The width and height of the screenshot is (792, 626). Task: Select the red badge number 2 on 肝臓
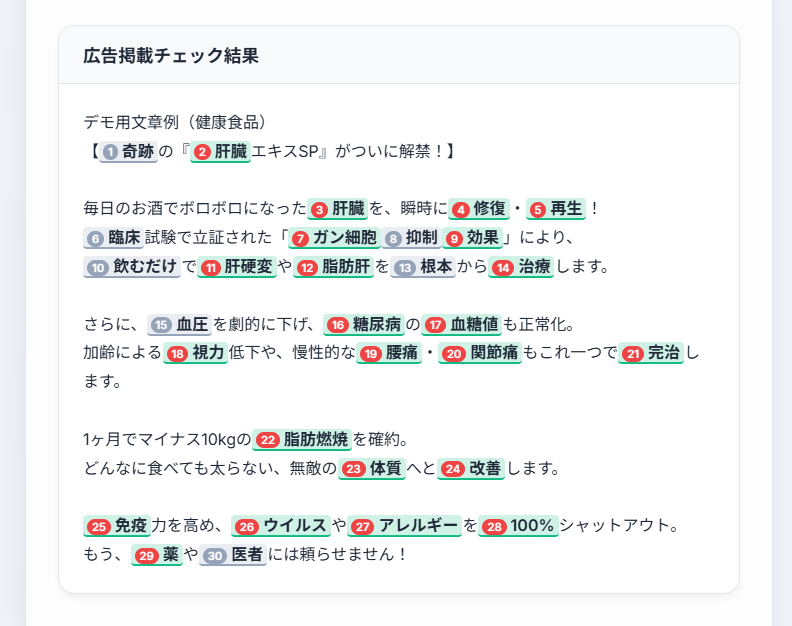[x=202, y=152]
